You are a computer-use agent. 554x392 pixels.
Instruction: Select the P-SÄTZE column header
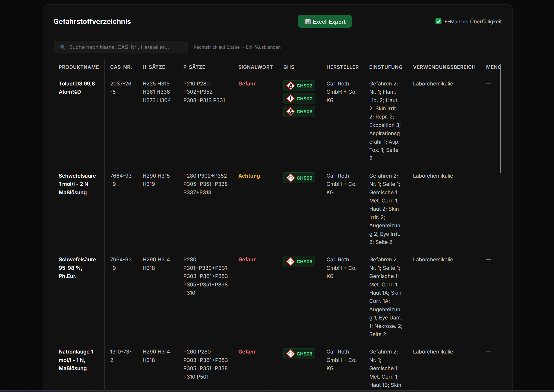194,67
